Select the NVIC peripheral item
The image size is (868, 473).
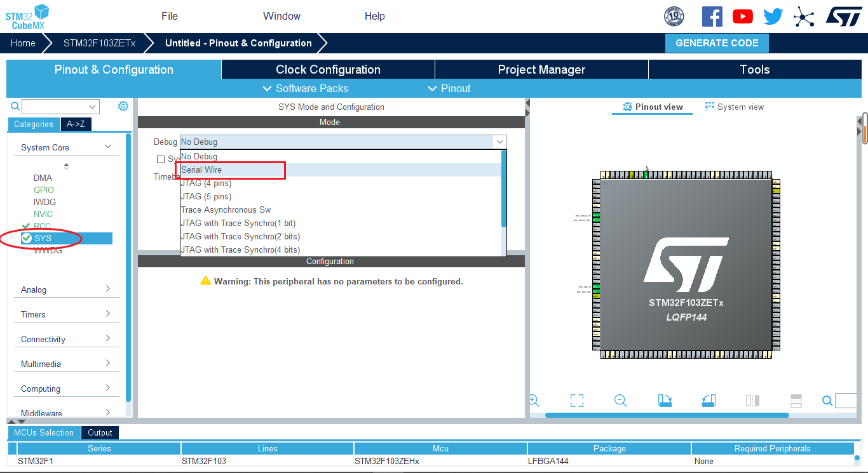point(43,214)
